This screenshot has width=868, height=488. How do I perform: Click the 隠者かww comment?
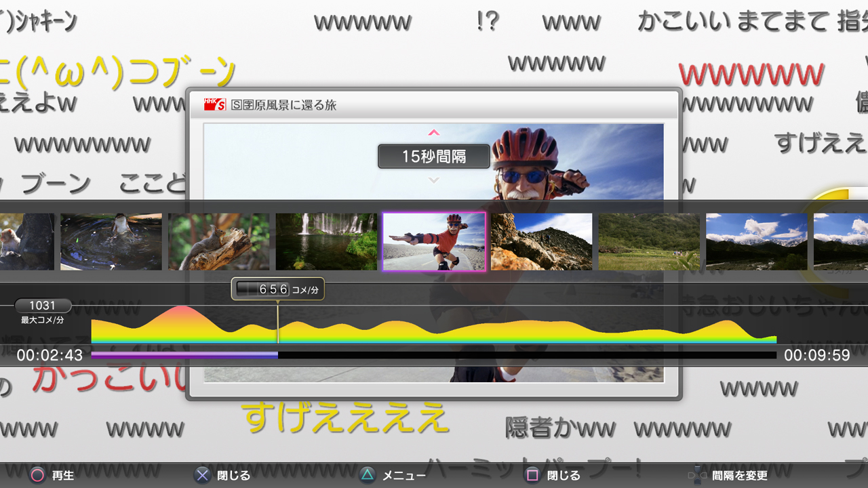(x=560, y=428)
